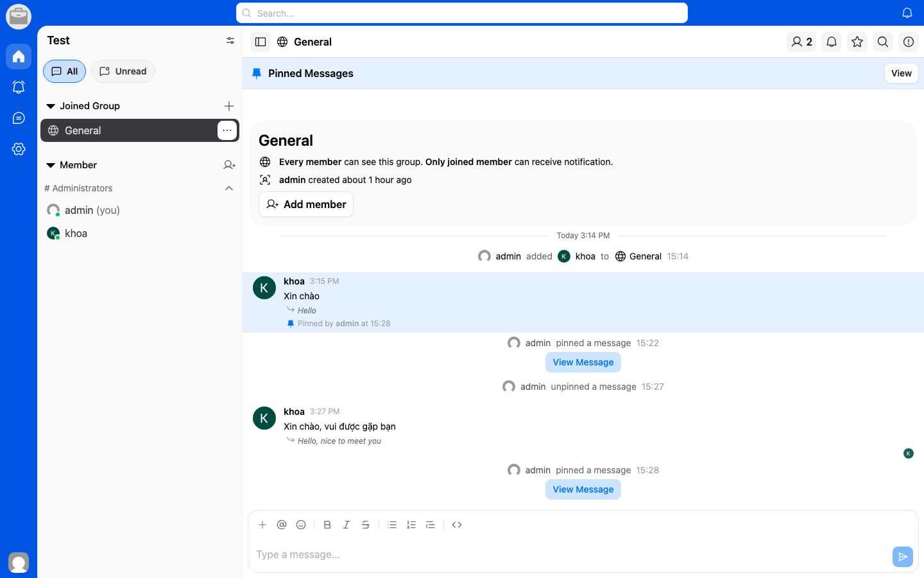Open the user profile avatar at bottom
The height and width of the screenshot is (578, 924).
[x=19, y=563]
